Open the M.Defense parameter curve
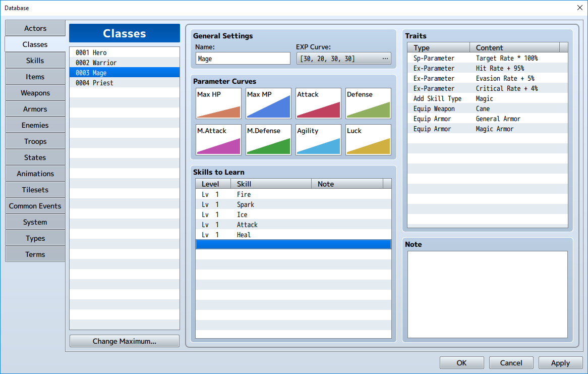 [268, 140]
